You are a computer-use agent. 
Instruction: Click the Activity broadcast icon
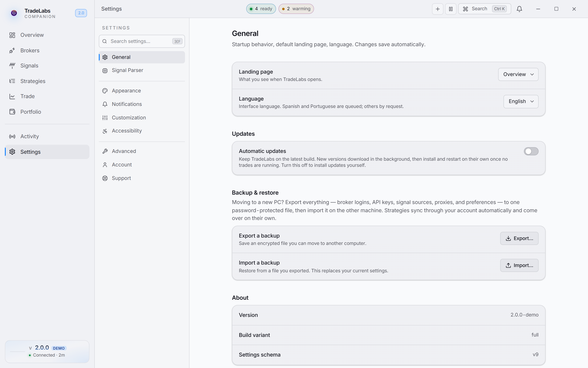[x=12, y=137]
